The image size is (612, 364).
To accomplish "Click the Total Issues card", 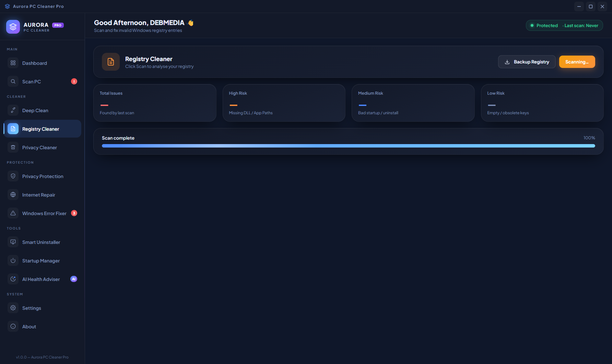I will pyautogui.click(x=155, y=103).
